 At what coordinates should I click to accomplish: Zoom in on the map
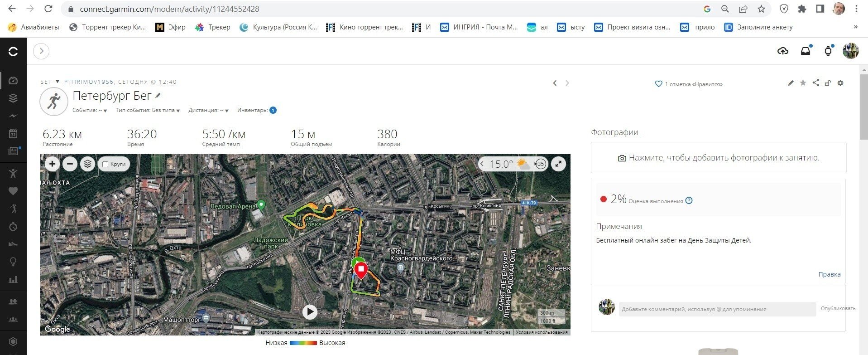(52, 164)
